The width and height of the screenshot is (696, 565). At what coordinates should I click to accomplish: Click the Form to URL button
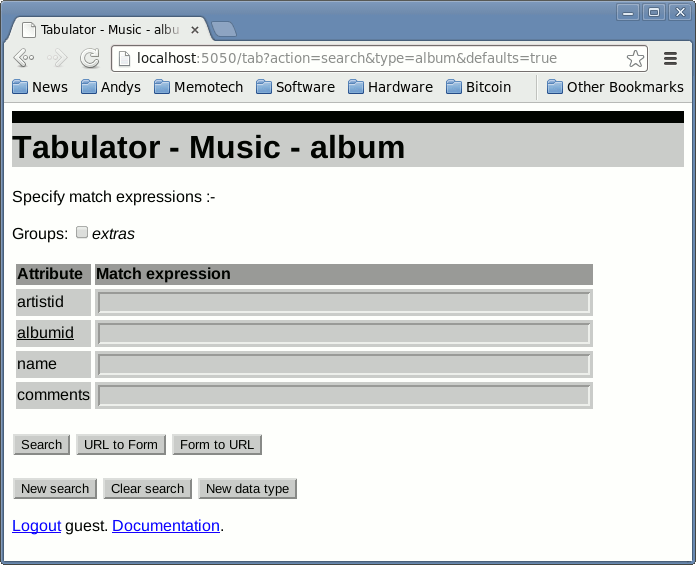(217, 445)
